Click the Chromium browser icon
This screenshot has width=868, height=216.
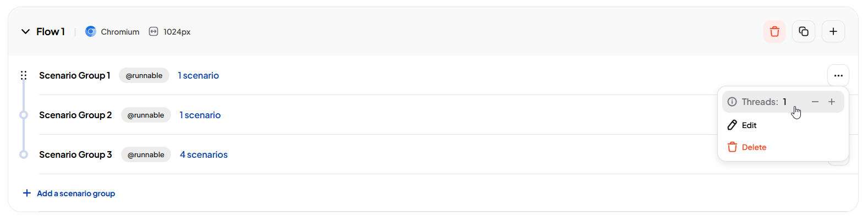click(91, 32)
